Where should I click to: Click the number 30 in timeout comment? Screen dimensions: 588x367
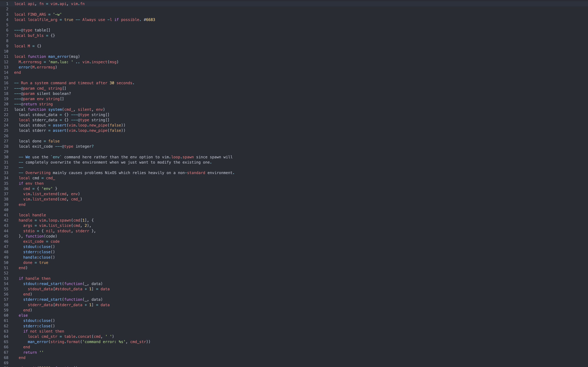112,83
